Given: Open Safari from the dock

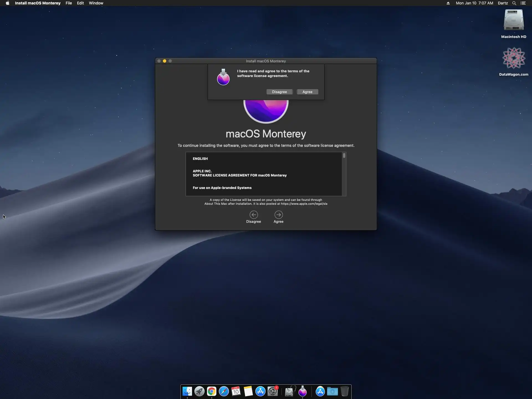Looking at the screenshot, I should pyautogui.click(x=224, y=391).
